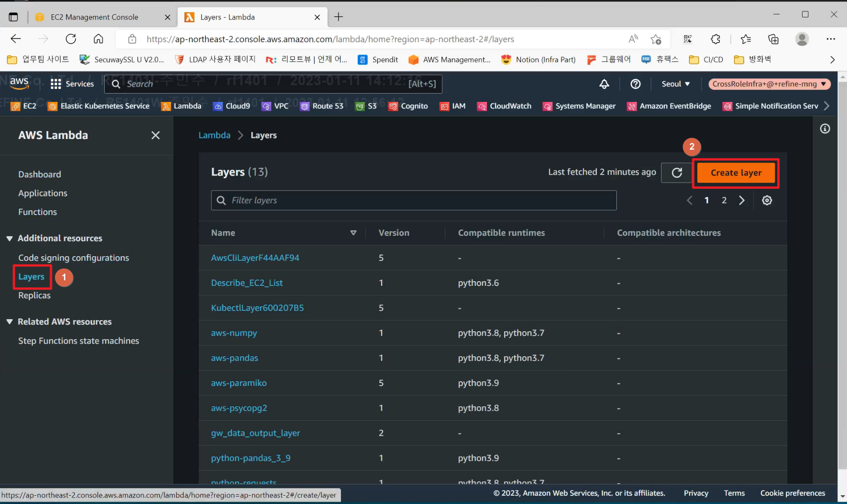Open Notion (Infra Part) bookmark
Image resolution: width=847 pixels, height=504 pixels.
click(x=538, y=60)
